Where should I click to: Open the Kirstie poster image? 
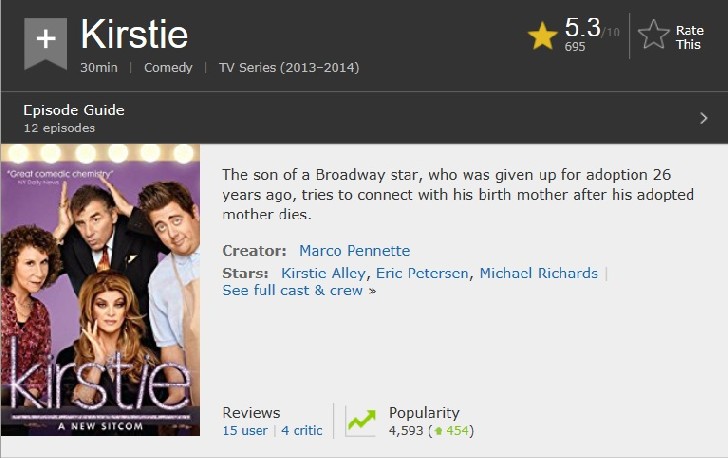tap(100, 290)
